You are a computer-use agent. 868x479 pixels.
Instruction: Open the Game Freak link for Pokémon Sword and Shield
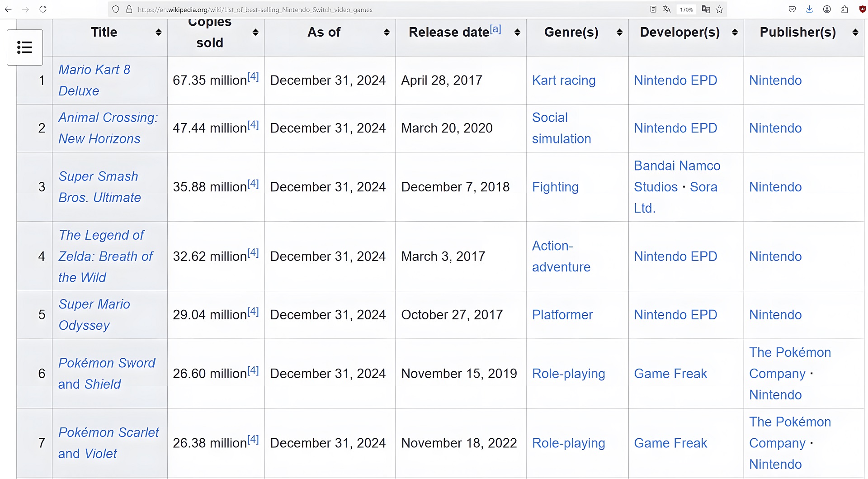click(x=670, y=374)
